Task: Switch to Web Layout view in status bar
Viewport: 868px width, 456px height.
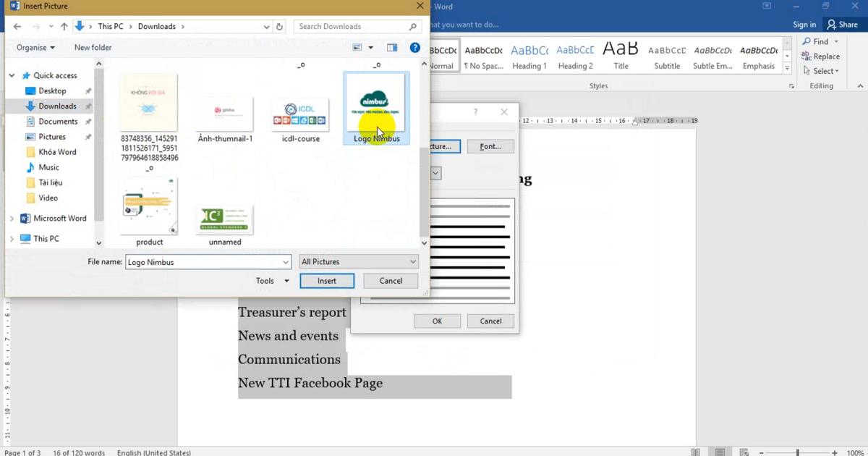Action: [x=744, y=452]
